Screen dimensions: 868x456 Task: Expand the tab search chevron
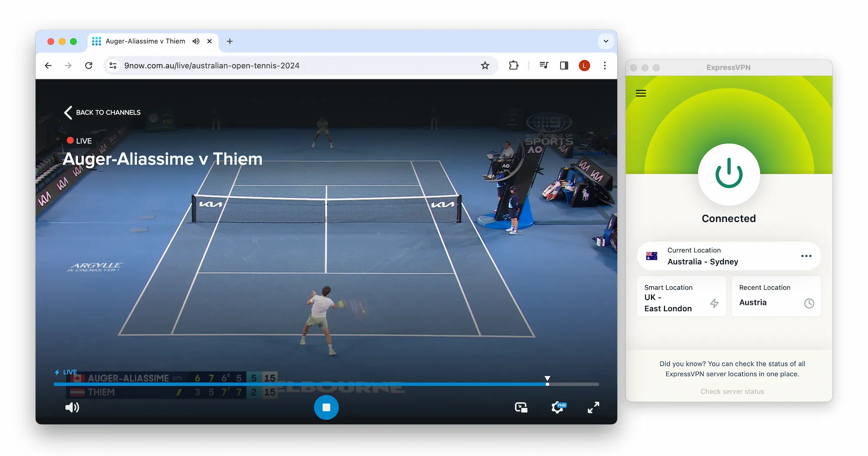tap(606, 41)
